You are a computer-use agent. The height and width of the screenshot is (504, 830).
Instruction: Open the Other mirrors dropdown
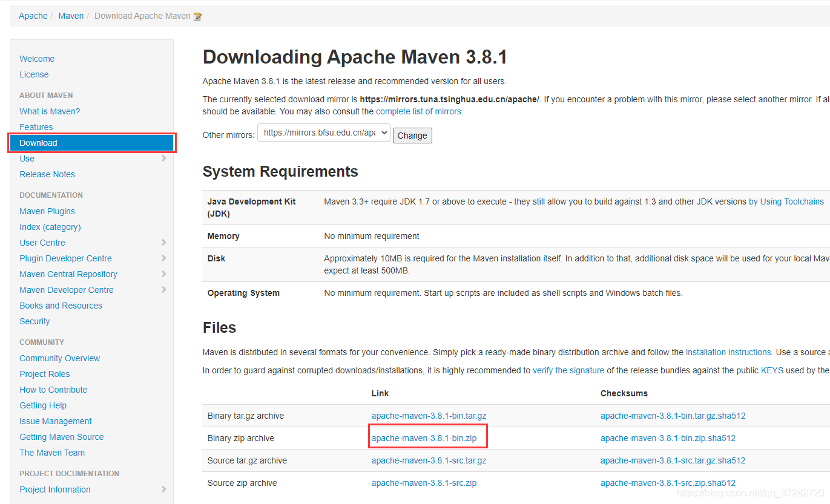[324, 133]
